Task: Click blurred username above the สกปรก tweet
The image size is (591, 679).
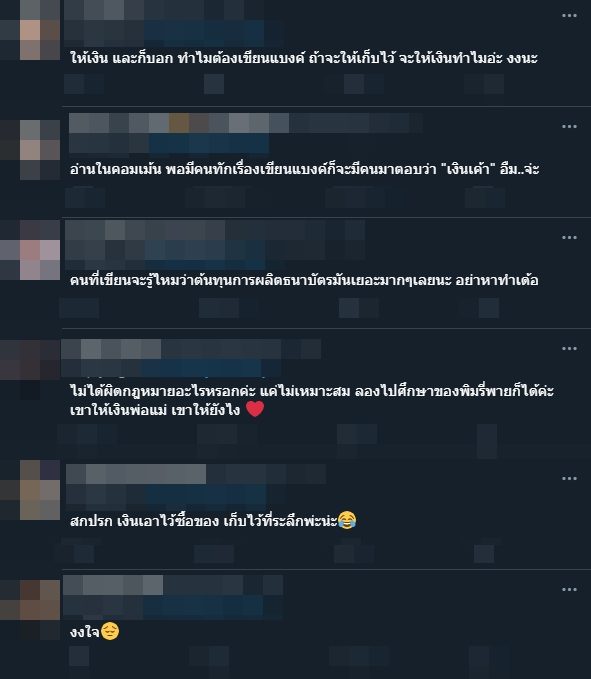Action: click(x=136, y=474)
